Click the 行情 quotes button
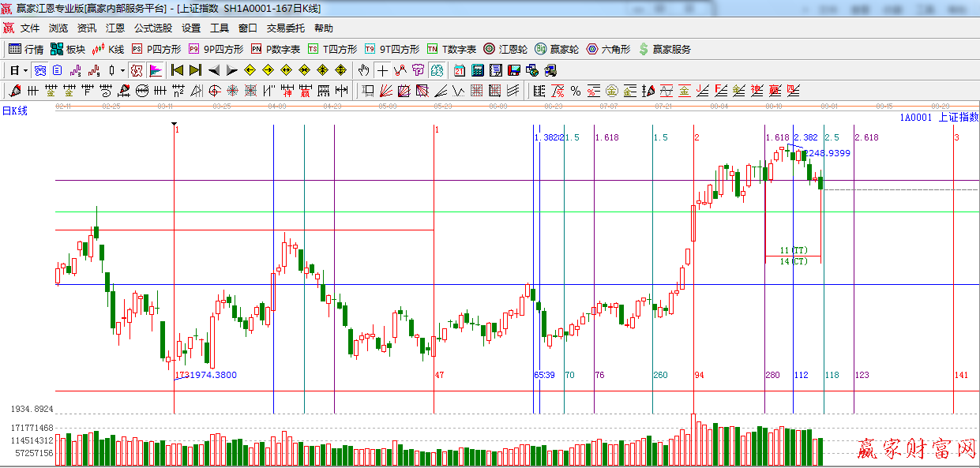This screenshot has width=980, height=468. [26, 49]
